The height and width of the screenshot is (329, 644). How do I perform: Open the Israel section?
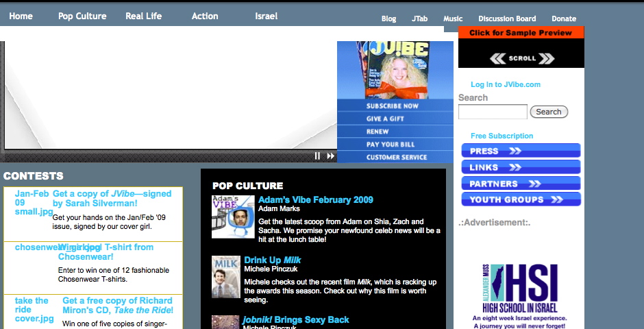pyautogui.click(x=266, y=16)
